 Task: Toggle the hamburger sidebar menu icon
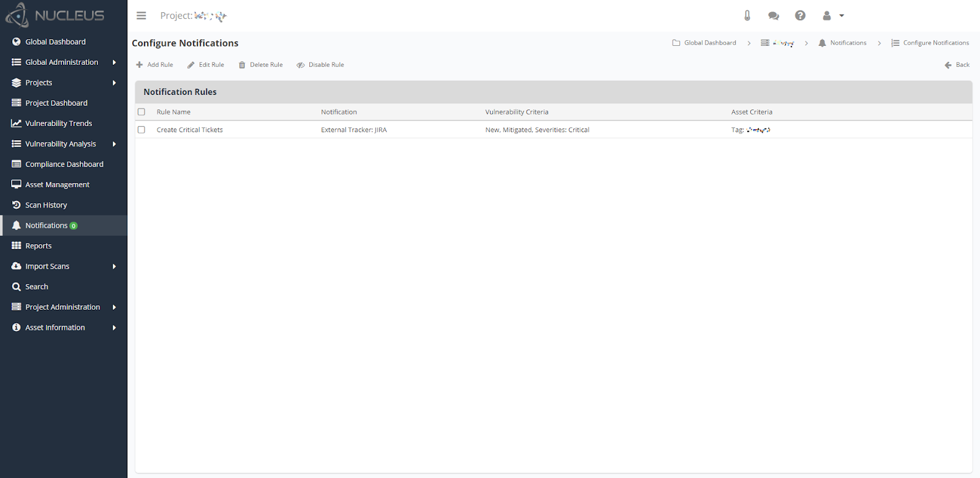click(x=141, y=16)
